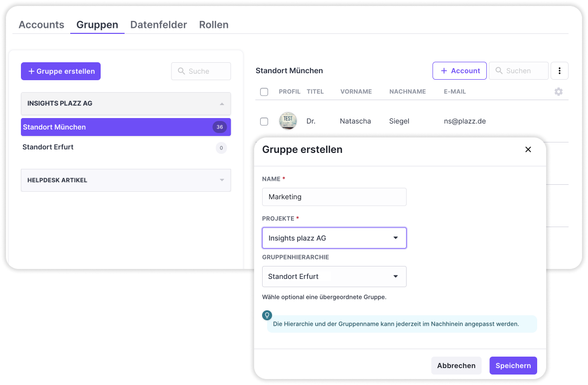Click the magnifier icon in account search
Viewport: 588px width, 385px height.
pyautogui.click(x=498, y=71)
